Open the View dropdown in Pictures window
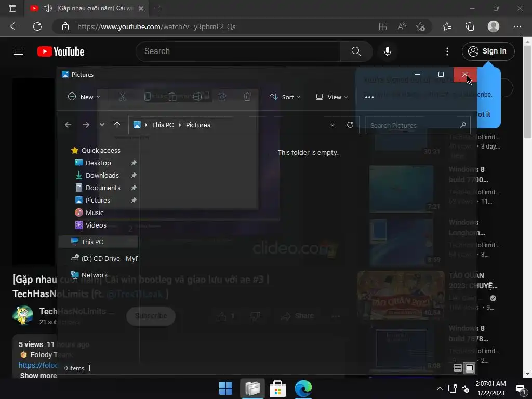 pyautogui.click(x=332, y=97)
